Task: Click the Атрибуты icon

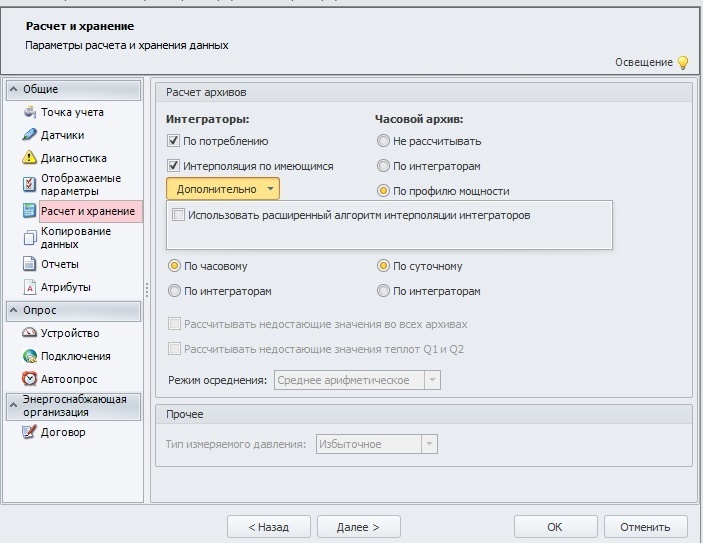Action: (x=30, y=287)
